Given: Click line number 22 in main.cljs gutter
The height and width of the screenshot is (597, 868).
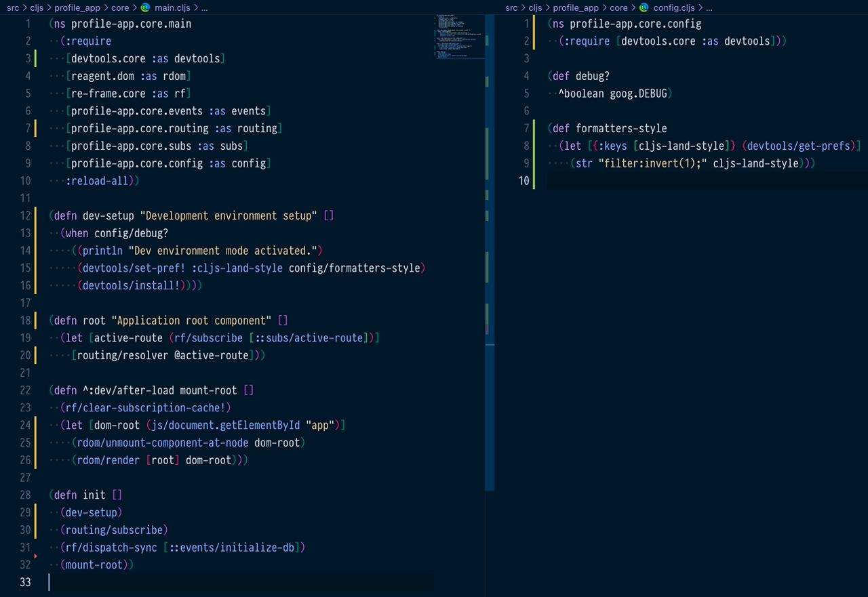Looking at the screenshot, I should click(x=25, y=390).
